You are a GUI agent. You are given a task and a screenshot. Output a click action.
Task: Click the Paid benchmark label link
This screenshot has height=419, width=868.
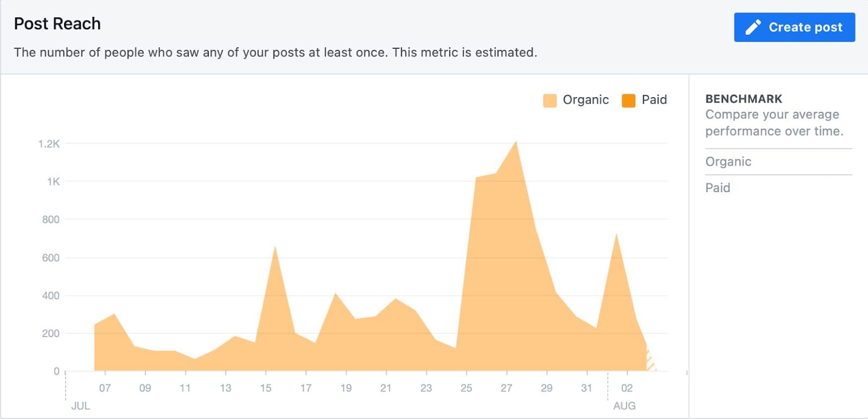pos(717,187)
